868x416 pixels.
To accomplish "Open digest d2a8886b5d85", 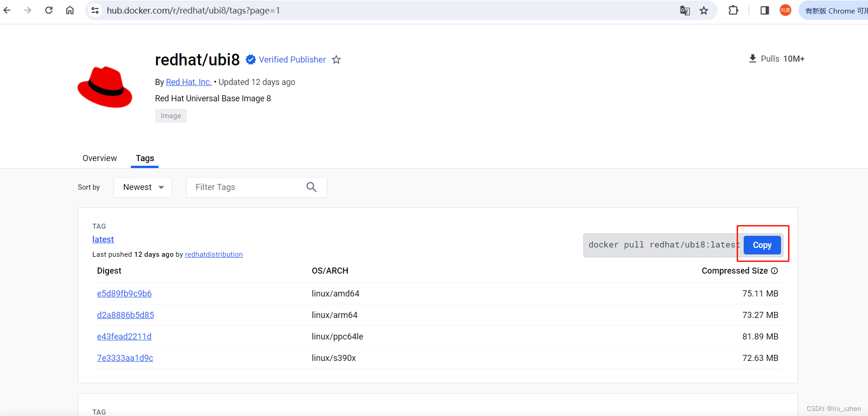I will tap(126, 315).
